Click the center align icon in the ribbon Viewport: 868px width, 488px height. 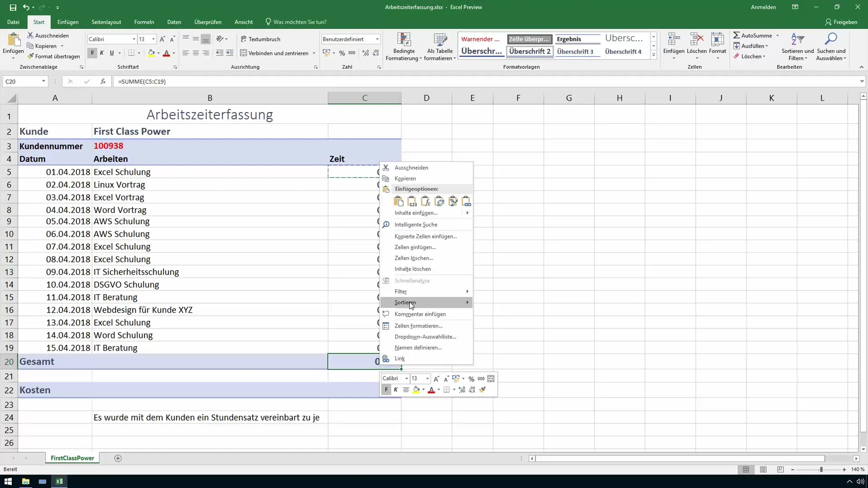196,53
